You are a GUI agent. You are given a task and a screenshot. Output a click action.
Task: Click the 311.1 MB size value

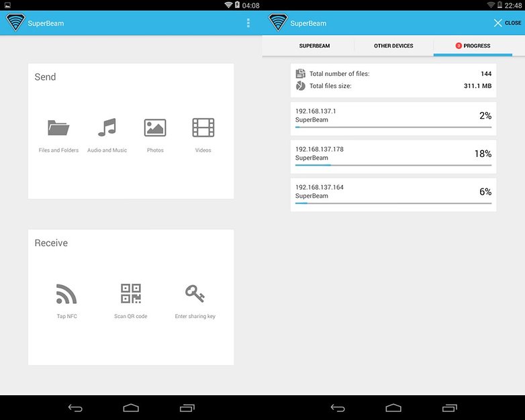click(477, 86)
